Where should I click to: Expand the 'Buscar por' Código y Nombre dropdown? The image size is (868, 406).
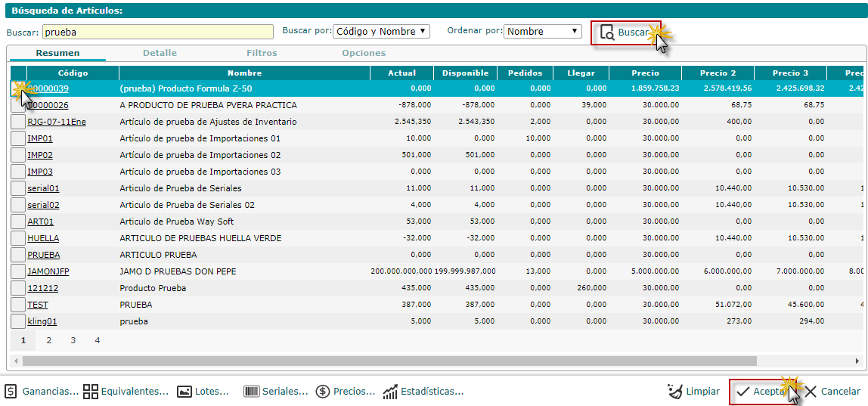click(x=381, y=32)
